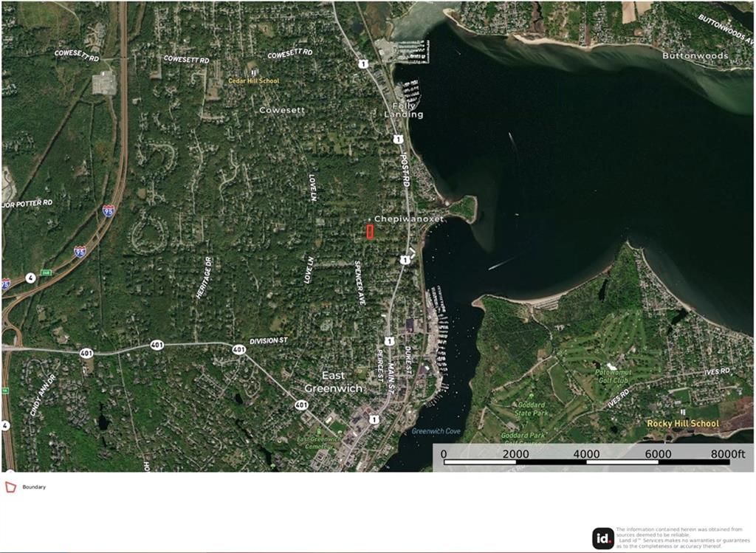Viewport: 756px width, 553px height.
Task: Click the 4000 mark on scale bar
Action: pyautogui.click(x=586, y=453)
